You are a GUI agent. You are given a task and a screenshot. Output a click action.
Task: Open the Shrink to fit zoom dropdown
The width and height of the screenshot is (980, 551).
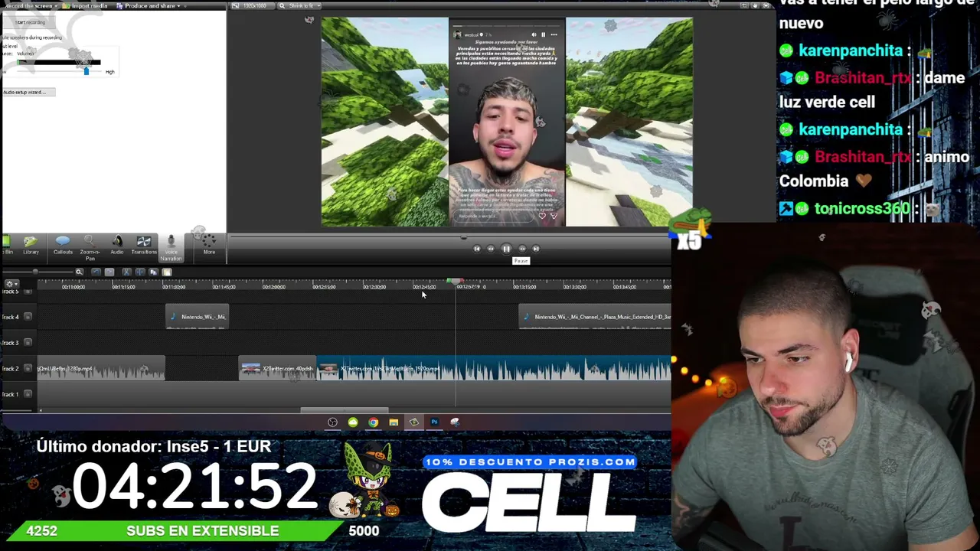tap(299, 6)
